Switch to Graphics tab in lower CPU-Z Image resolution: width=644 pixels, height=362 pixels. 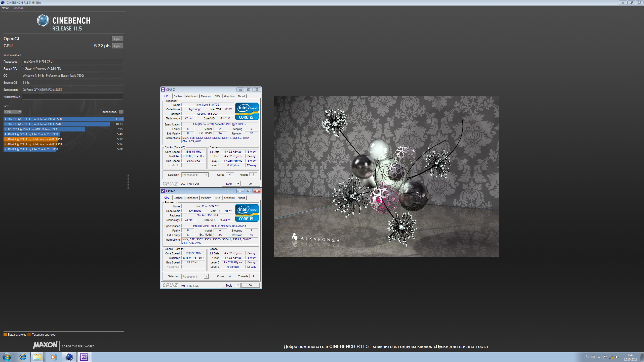point(229,198)
